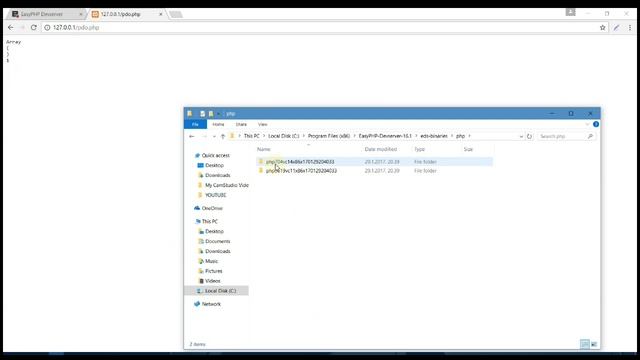Reload the pdo.php page in the browser
The image size is (640, 360).
click(x=33, y=27)
